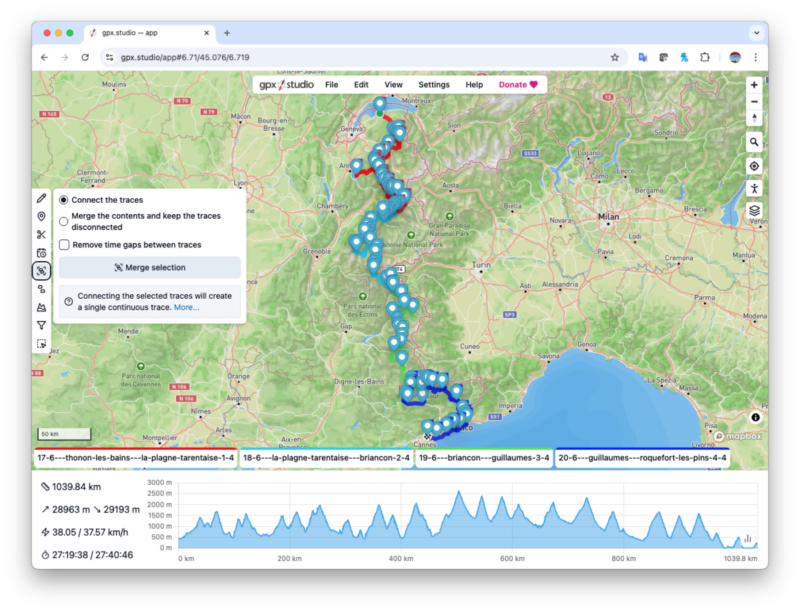Image resolution: width=800 pixels, height=611 pixels.
Task: Expand the Settings menu
Action: tap(434, 85)
